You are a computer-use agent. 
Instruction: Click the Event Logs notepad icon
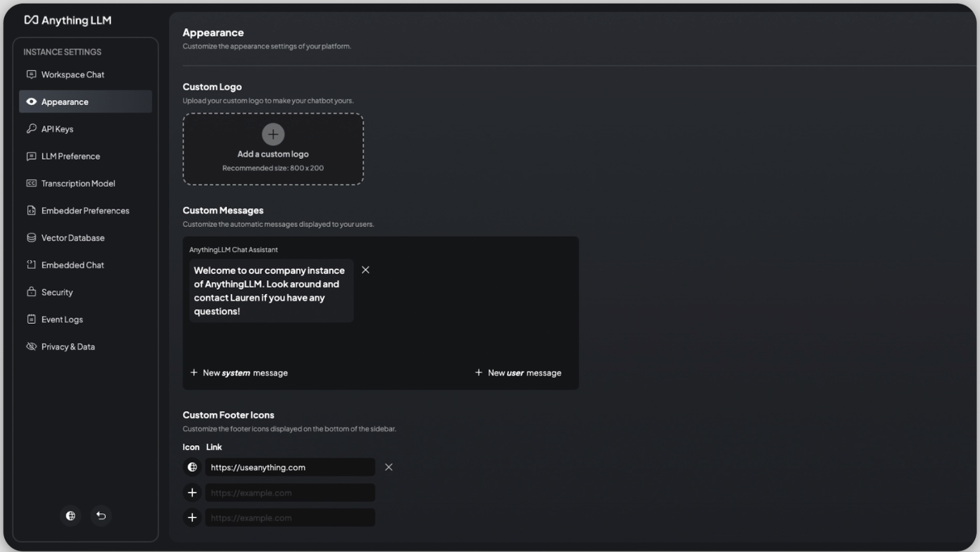[x=31, y=319]
